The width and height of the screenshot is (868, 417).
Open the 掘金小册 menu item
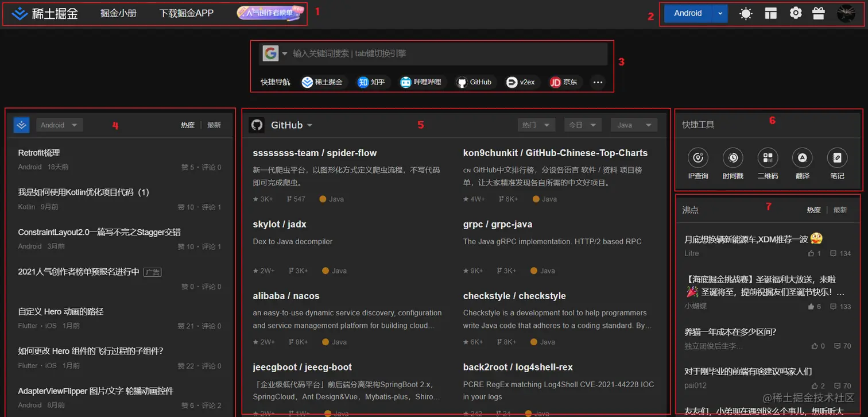click(x=118, y=13)
